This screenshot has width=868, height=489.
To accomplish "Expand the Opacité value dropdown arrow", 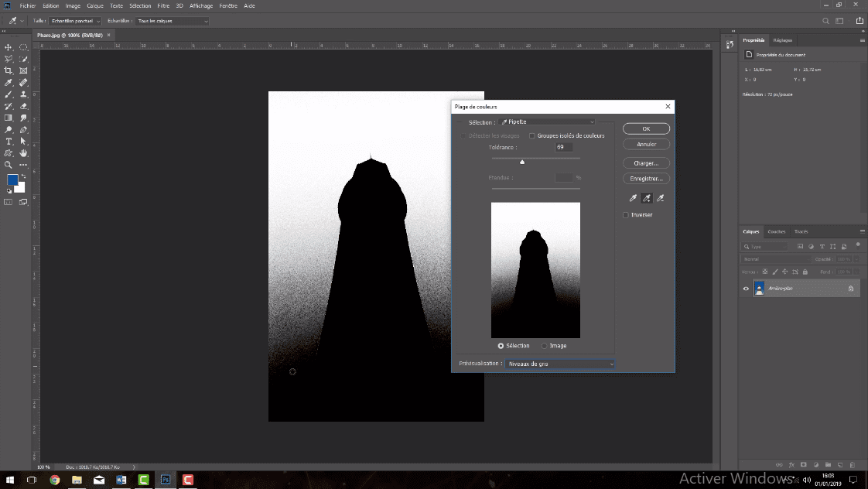I will [856, 259].
